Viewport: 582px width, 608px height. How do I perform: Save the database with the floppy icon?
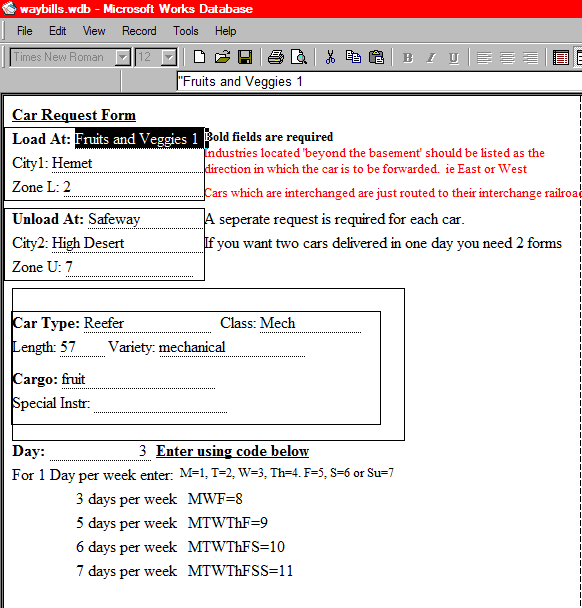245,57
